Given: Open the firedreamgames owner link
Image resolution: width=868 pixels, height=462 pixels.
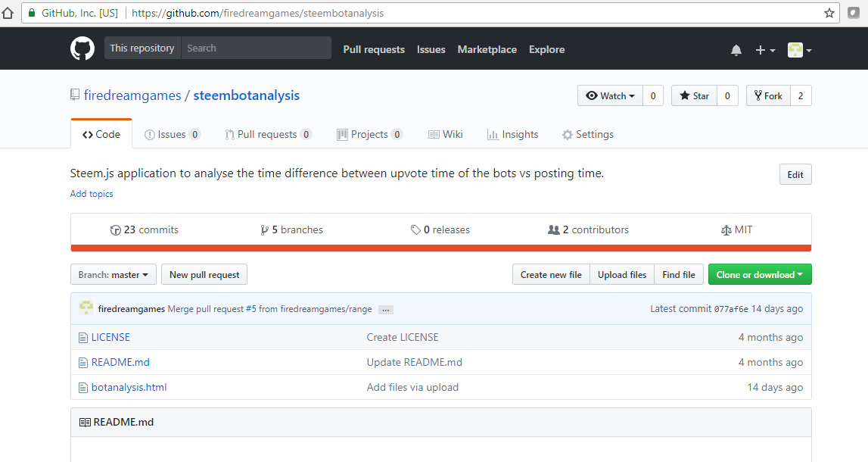Looking at the screenshot, I should tap(132, 95).
